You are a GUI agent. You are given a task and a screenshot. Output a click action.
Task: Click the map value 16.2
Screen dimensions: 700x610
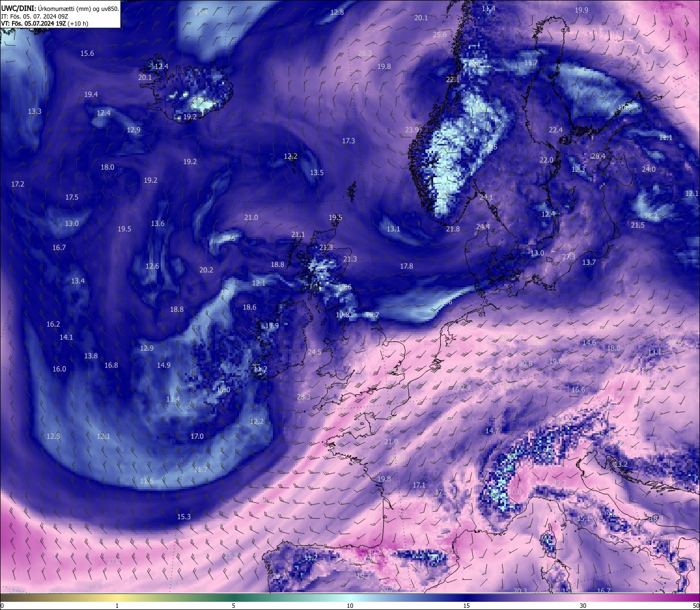[53, 324]
